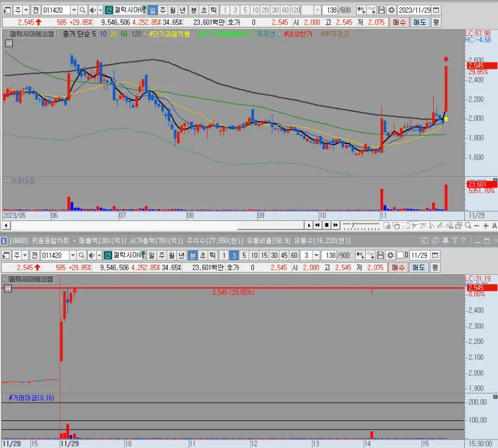Click add candle indicator icon in top toolbar
498x448 pixels.
pyautogui.click(x=361, y=10)
